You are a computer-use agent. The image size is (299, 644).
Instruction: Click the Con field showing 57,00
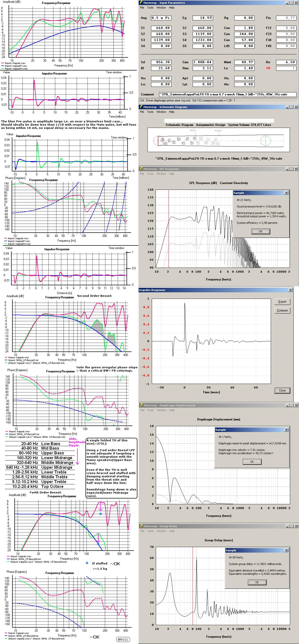click(x=244, y=40)
